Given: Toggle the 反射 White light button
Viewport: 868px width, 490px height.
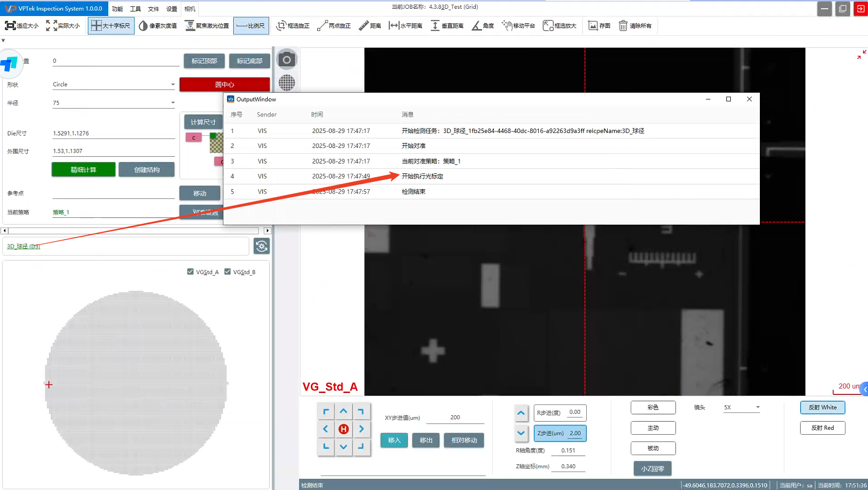Looking at the screenshot, I should pyautogui.click(x=822, y=408).
